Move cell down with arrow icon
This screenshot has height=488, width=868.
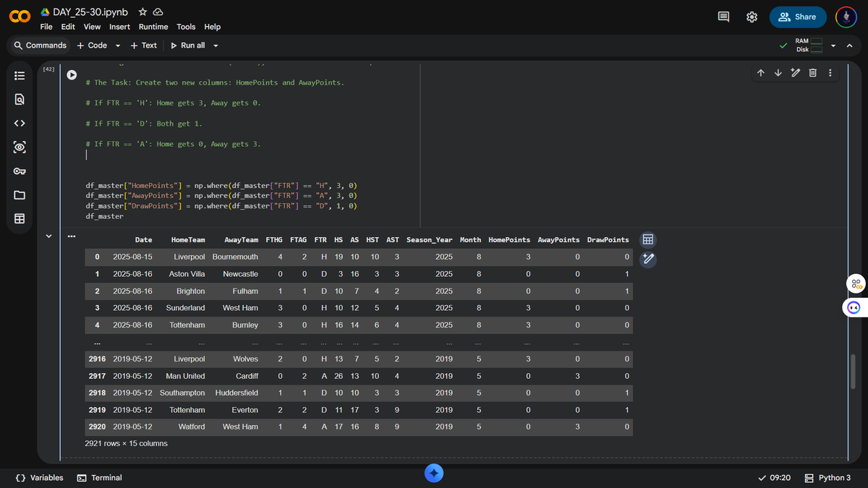pos(778,73)
